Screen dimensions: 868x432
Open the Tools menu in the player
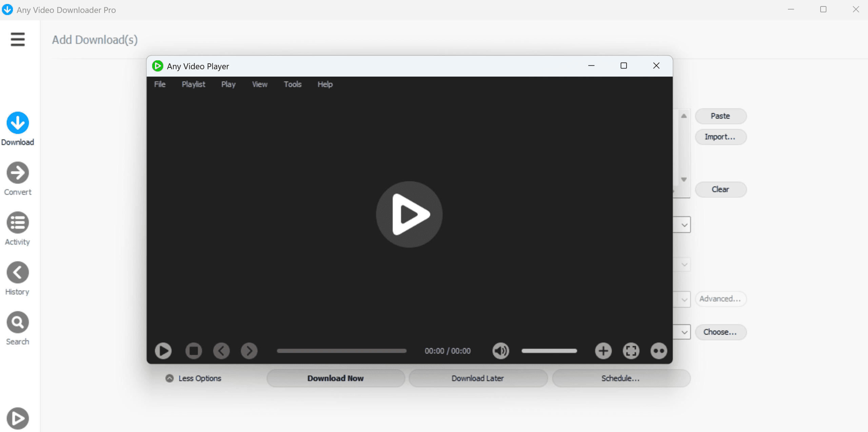tap(293, 84)
